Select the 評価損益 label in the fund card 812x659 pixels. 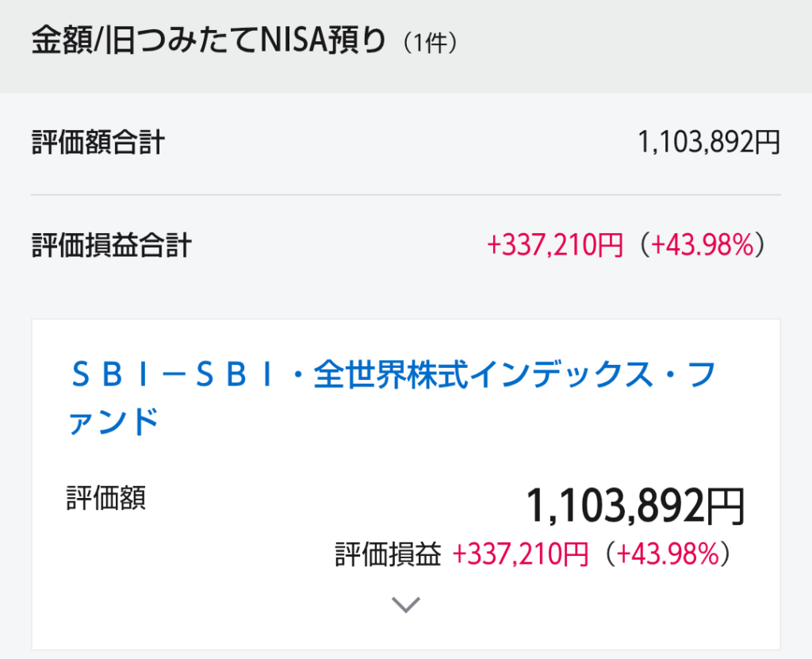tap(388, 554)
